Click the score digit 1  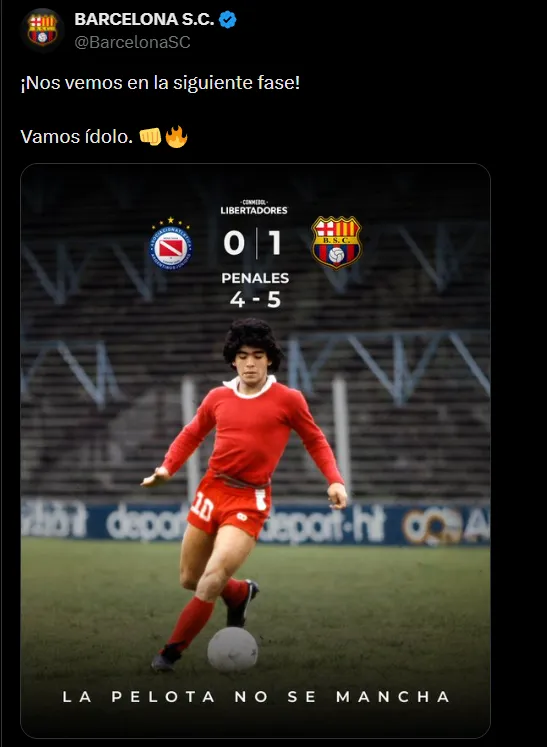tap(274, 243)
